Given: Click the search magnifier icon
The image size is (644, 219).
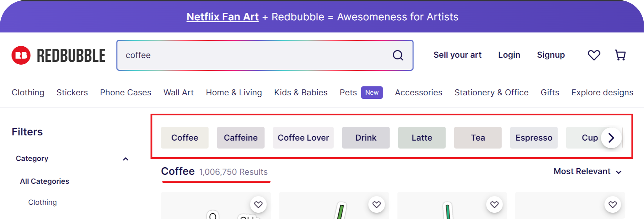Looking at the screenshot, I should click(397, 55).
